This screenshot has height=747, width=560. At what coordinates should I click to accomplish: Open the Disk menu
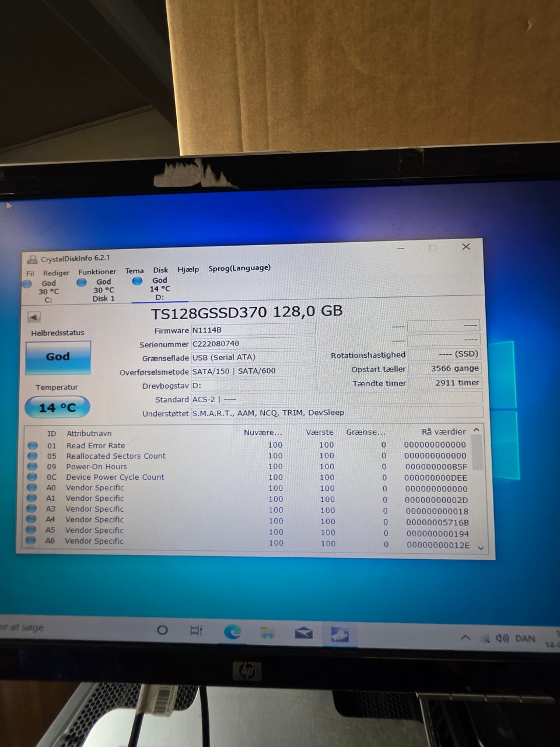[160, 270]
